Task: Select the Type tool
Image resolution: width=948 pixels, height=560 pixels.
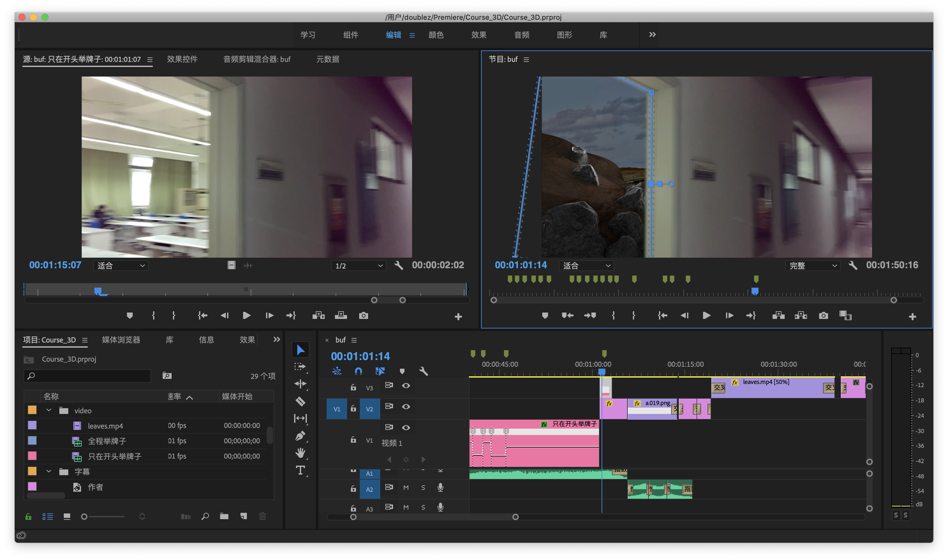Action: pos(300,470)
